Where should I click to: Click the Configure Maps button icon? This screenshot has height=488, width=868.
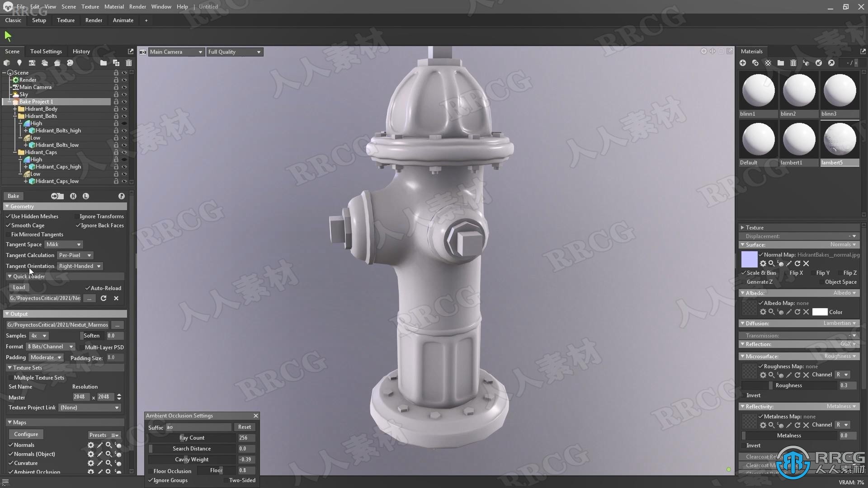click(25, 433)
